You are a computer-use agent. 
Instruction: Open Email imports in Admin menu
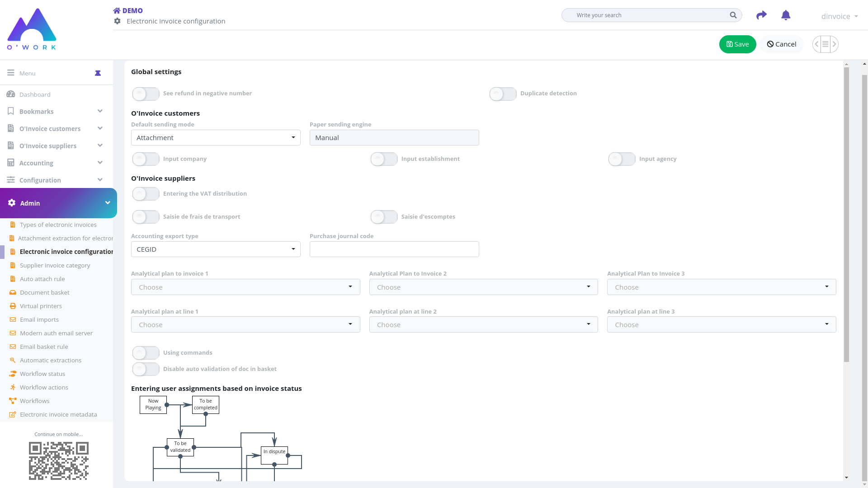tap(39, 319)
